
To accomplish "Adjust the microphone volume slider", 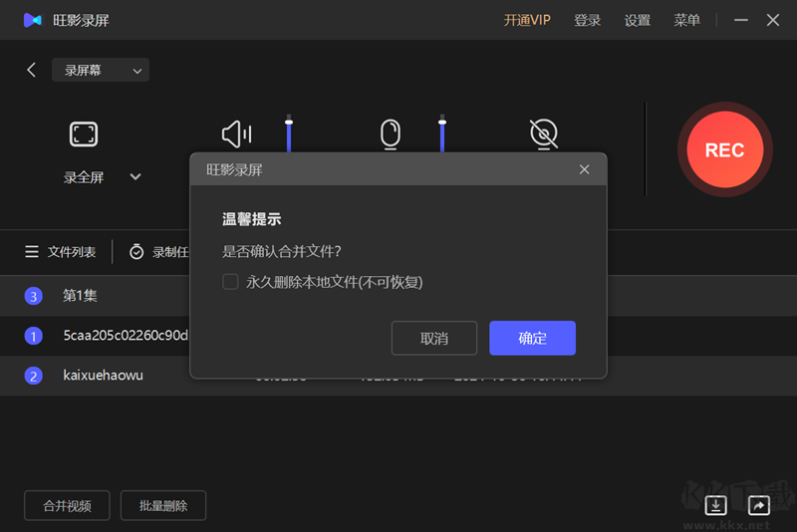I will (x=442, y=133).
